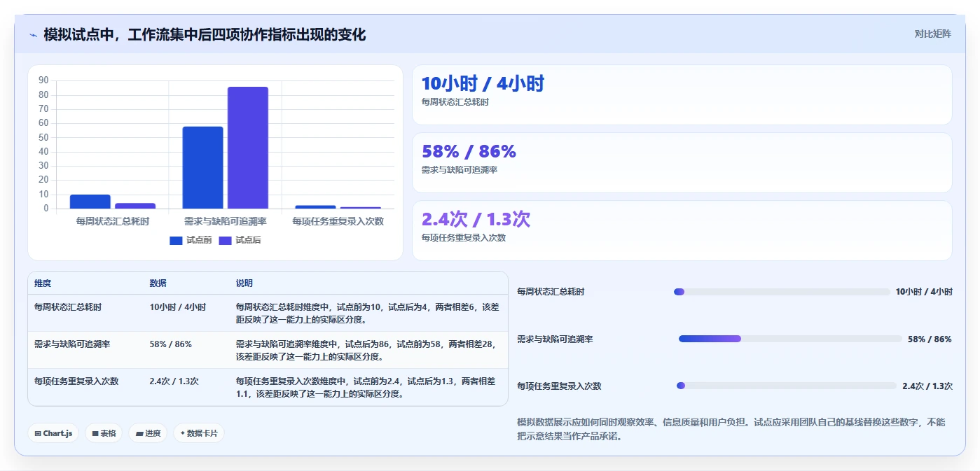980x471 pixels.
Task: Toggle the 试点后 legend item
Action: [240, 240]
